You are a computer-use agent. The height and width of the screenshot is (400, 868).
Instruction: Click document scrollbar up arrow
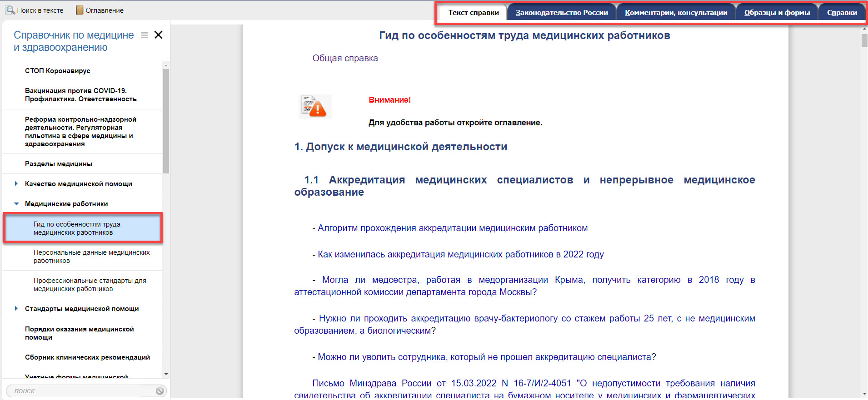click(864, 29)
